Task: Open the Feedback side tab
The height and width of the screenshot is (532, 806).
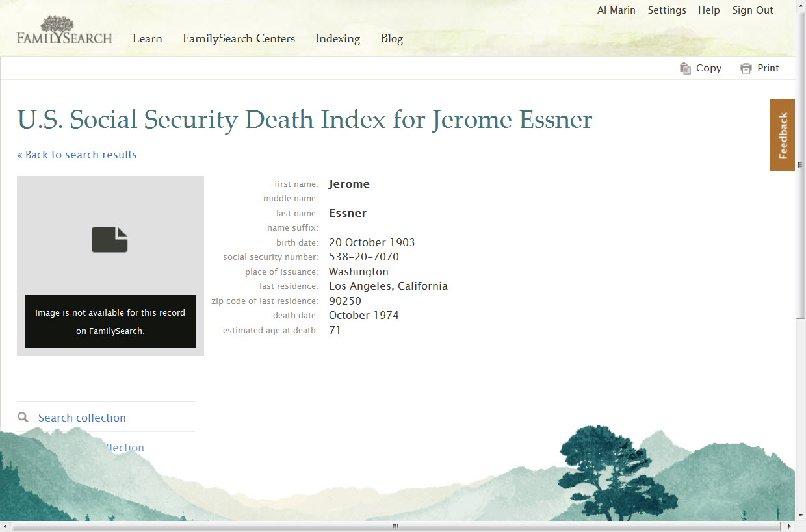Action: pyautogui.click(x=783, y=135)
